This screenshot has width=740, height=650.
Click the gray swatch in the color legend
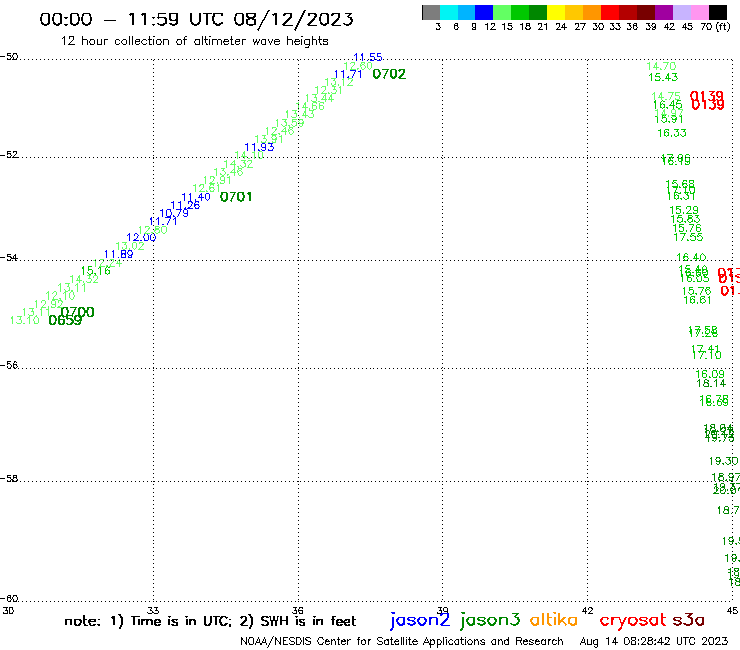(x=431, y=12)
